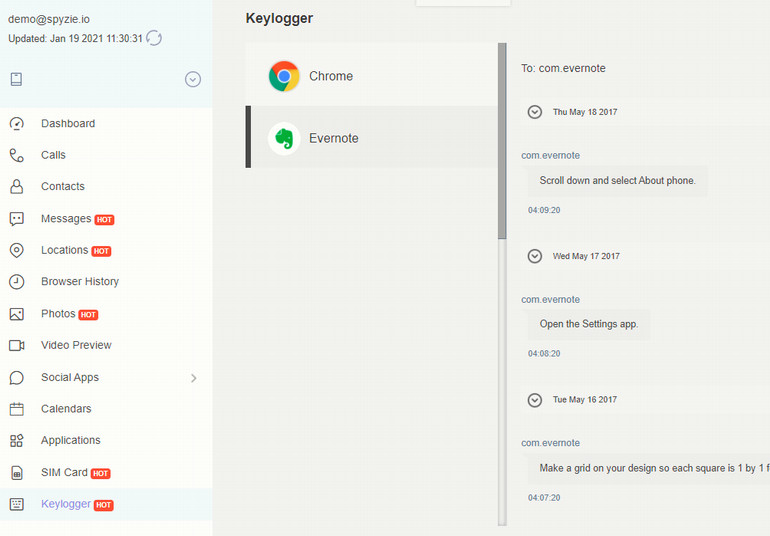Click the Evernote elephant icon

284,139
